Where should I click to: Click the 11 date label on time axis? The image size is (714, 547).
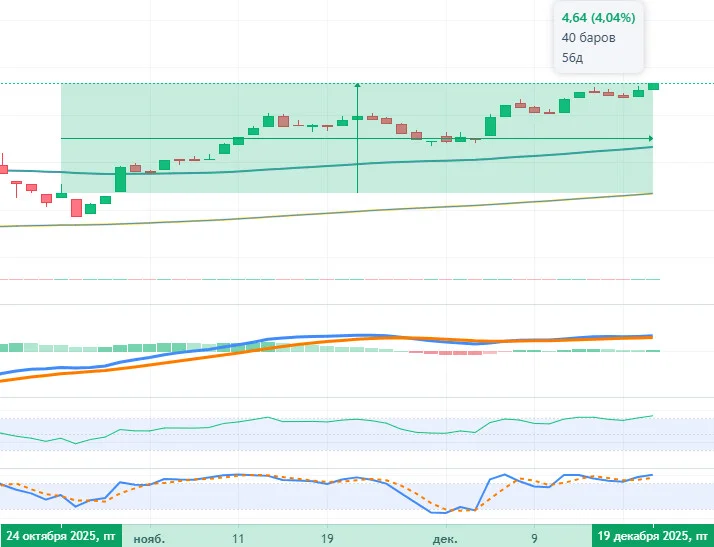click(x=238, y=539)
